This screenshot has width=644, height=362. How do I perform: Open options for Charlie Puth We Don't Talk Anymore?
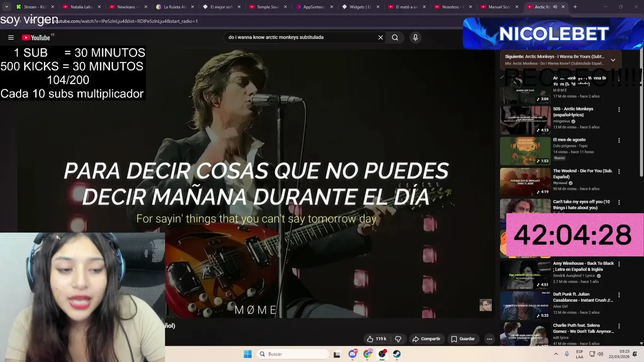pos(619,326)
